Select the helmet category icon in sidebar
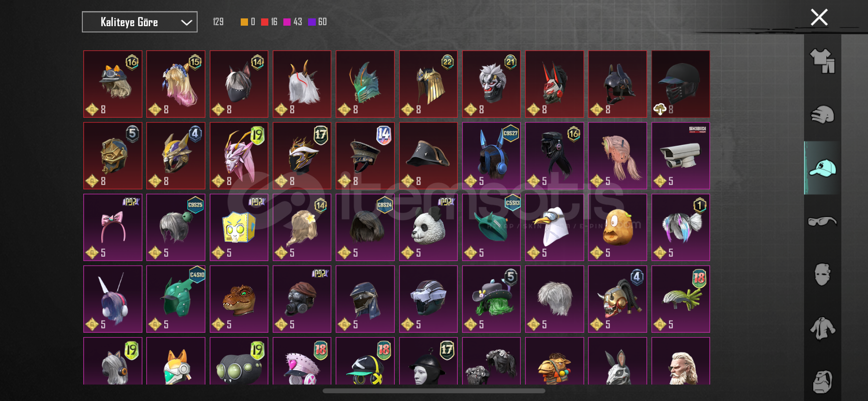The width and height of the screenshot is (868, 401). click(822, 115)
